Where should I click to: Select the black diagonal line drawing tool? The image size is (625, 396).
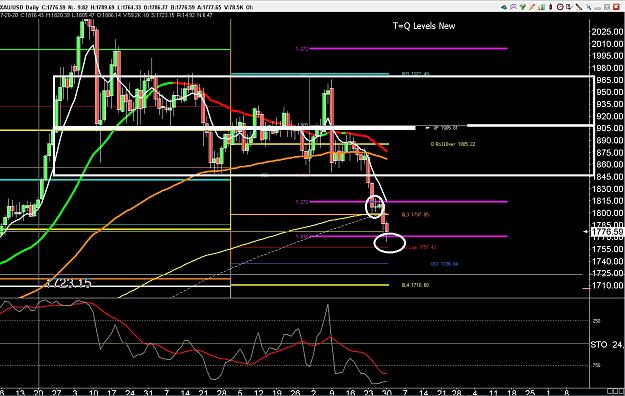pos(579,7)
